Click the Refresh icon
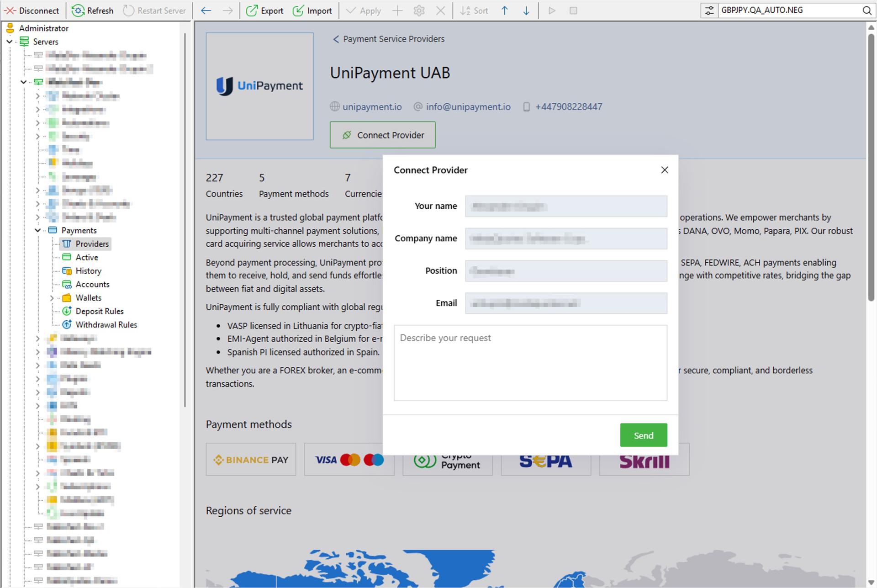The height and width of the screenshot is (588, 877). click(78, 10)
